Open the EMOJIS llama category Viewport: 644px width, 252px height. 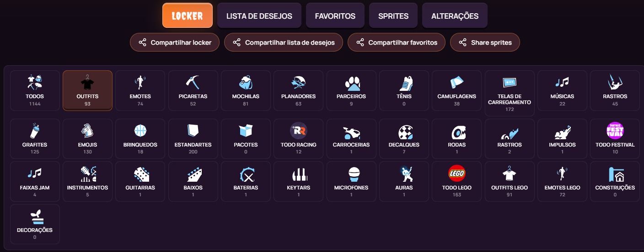[87, 139]
